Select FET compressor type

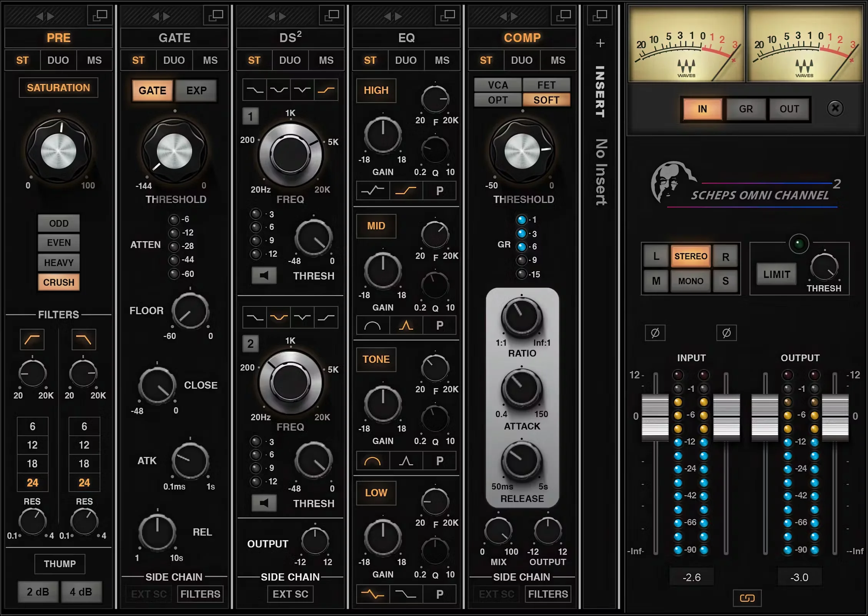tap(546, 85)
